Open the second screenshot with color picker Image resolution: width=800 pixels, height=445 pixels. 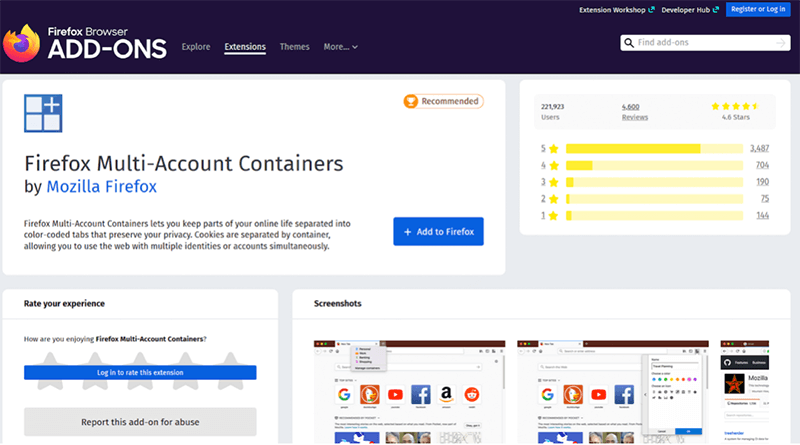613,392
